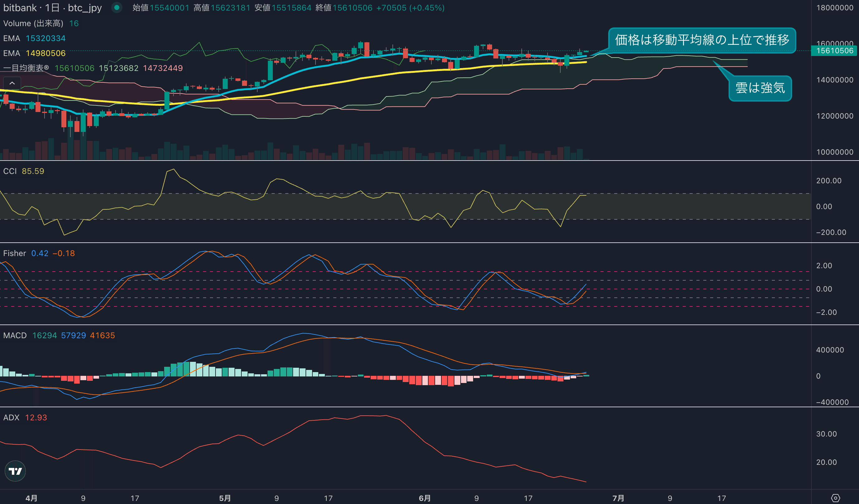The image size is (859, 504).
Task: Select the 雲は強気 callout annotation
Action: tap(760, 88)
